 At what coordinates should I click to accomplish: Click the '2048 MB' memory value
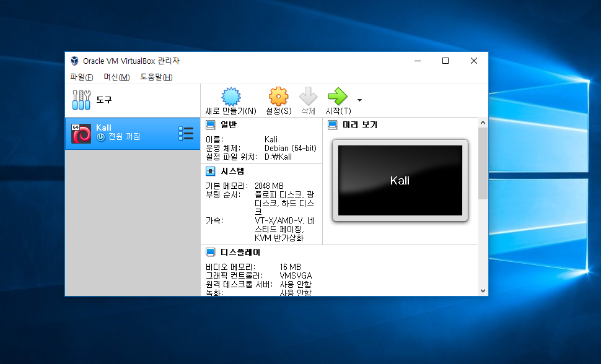coord(269,186)
